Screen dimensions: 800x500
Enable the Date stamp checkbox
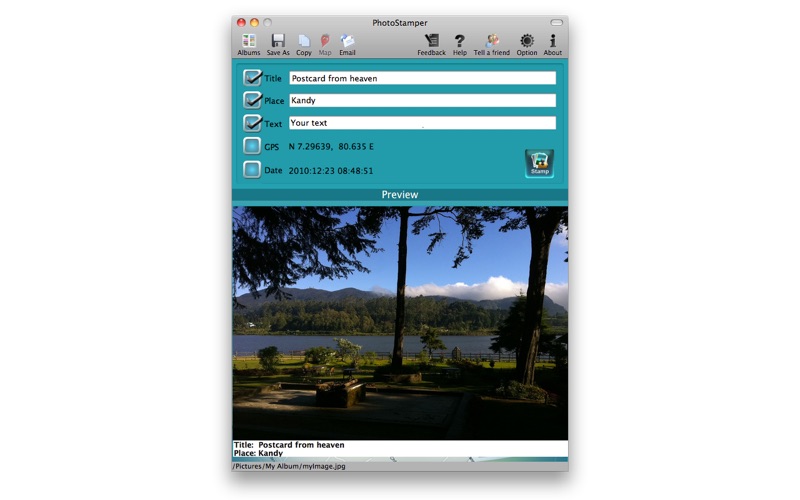(252, 170)
